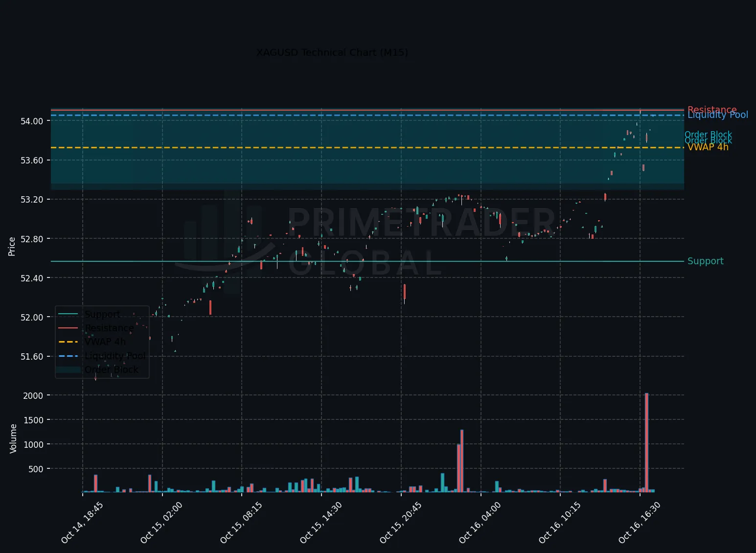The width and height of the screenshot is (756, 553).
Task: Click the red Resistance line label
Action: [712, 110]
